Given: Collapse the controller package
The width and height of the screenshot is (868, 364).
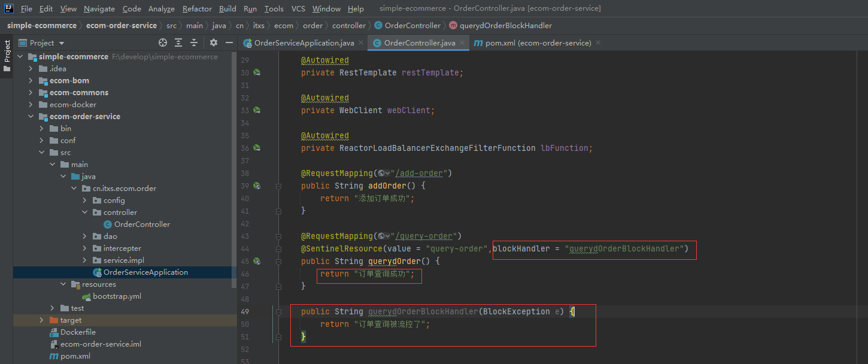Looking at the screenshot, I should 84,212.
